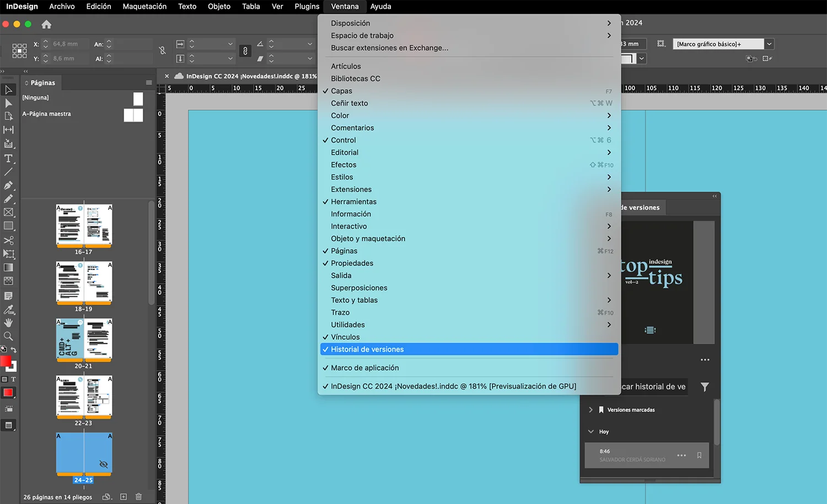
Task: Open the Plugins menu
Action: point(307,7)
